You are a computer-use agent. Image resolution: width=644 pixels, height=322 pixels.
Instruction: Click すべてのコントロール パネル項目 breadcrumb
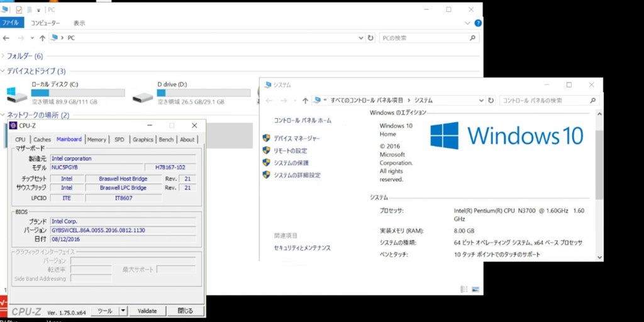[x=367, y=100]
